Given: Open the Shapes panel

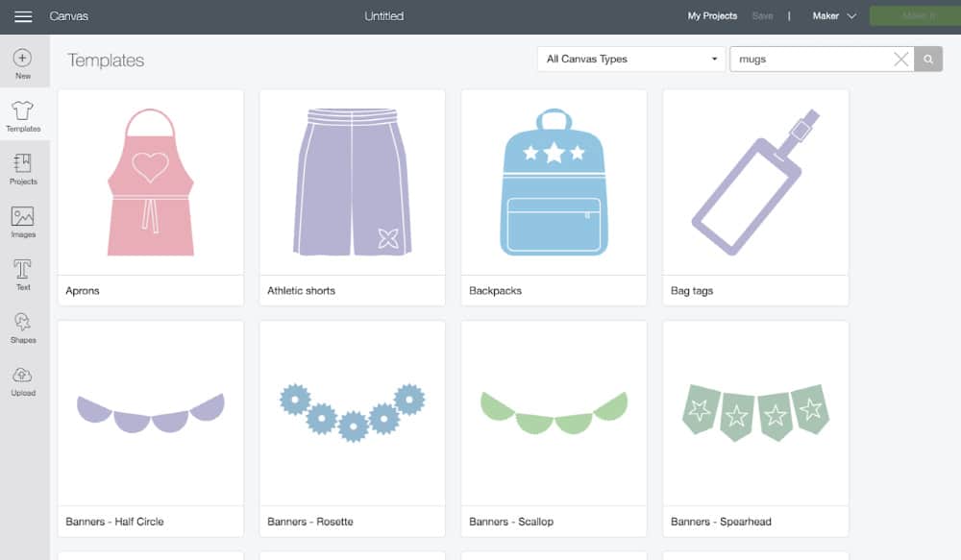Looking at the screenshot, I should point(23,328).
